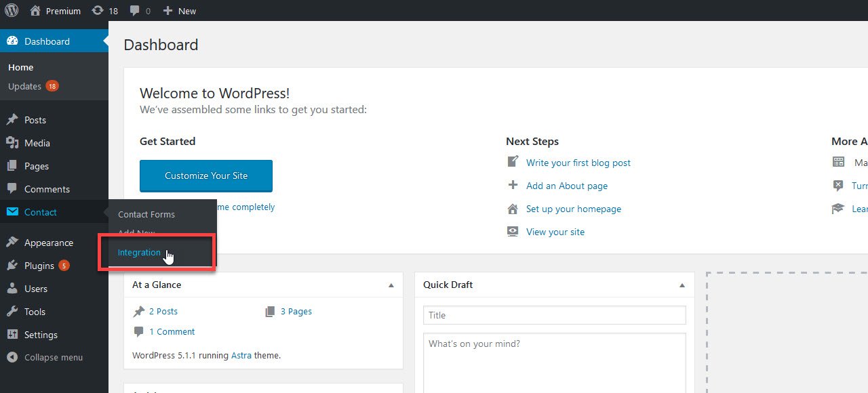Viewport: 868px width, 393px height.
Task: Click the Quick Draft Title field
Action: 554,315
